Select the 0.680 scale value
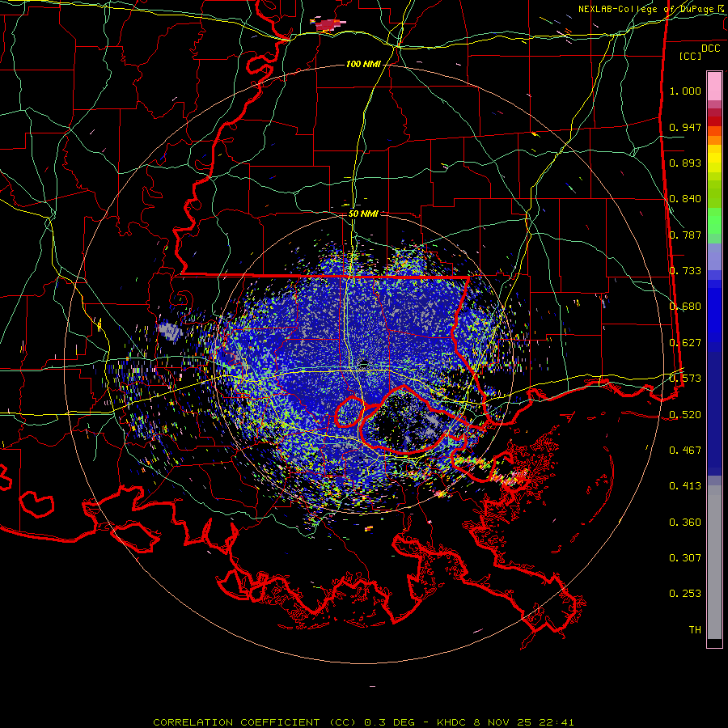The image size is (728, 728). [x=685, y=307]
